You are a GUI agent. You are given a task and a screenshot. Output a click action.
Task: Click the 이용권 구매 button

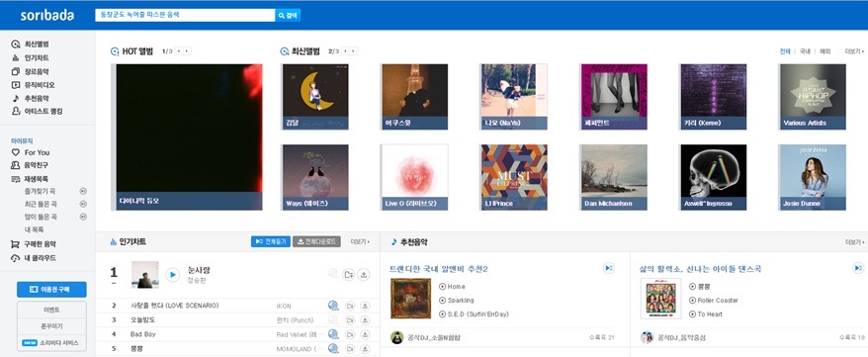[x=51, y=290]
